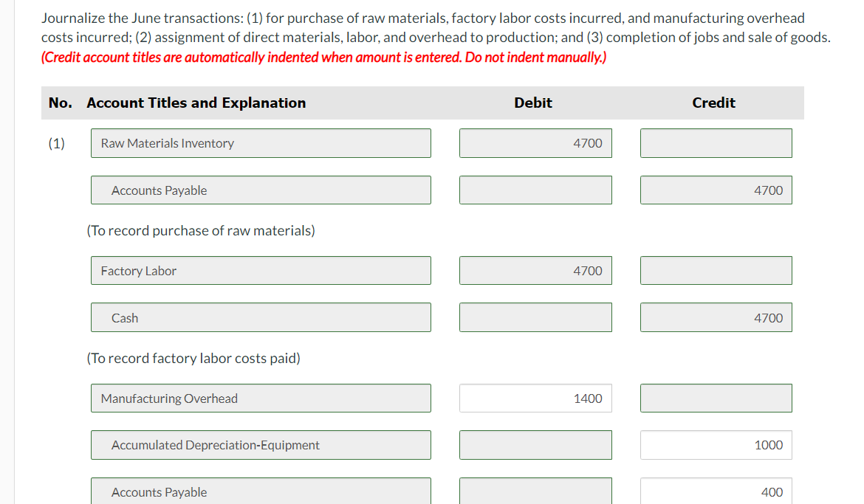Select the 400 credit amount field
Screen dimensions: 864x504
tap(716, 491)
